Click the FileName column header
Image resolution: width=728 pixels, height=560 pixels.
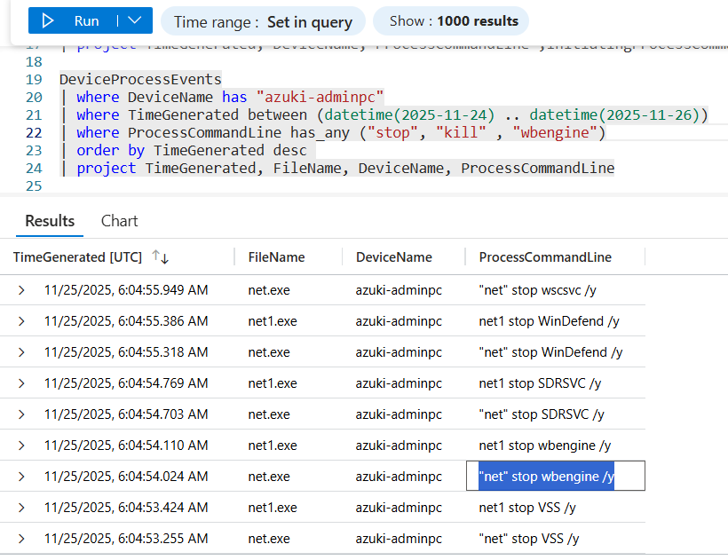click(276, 257)
